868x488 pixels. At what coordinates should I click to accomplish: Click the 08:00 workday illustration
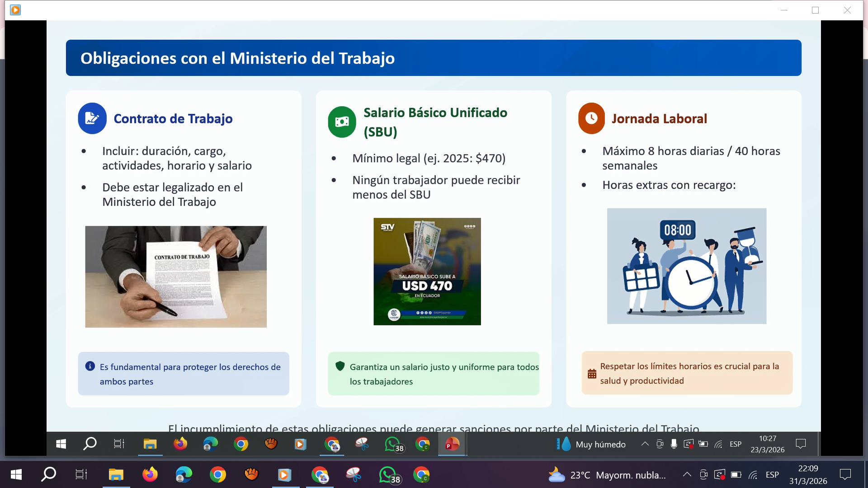(x=686, y=266)
